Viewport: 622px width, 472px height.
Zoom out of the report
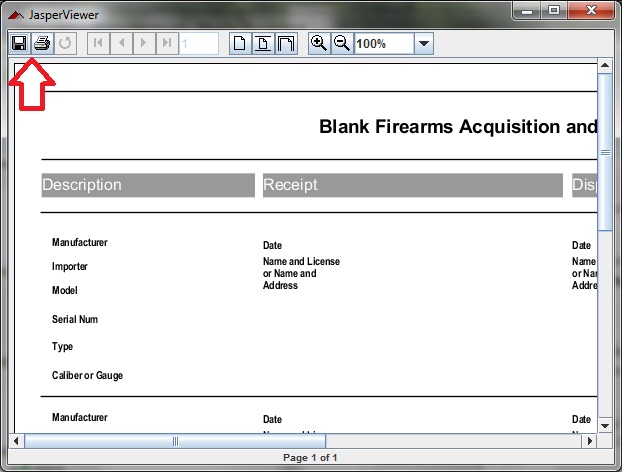[342, 43]
